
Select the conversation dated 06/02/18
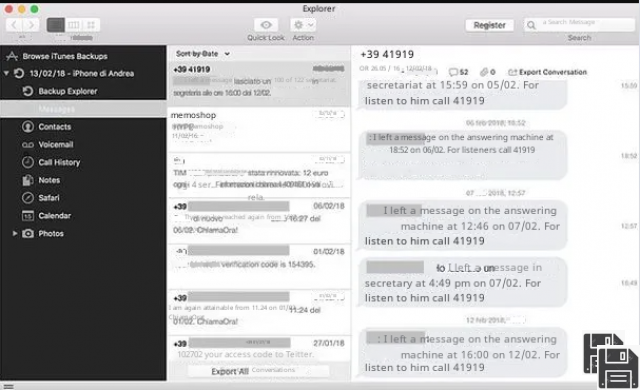tap(259, 221)
